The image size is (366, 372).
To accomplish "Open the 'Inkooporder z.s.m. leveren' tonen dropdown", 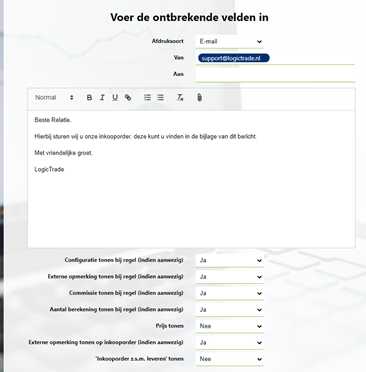I will 230,359.
